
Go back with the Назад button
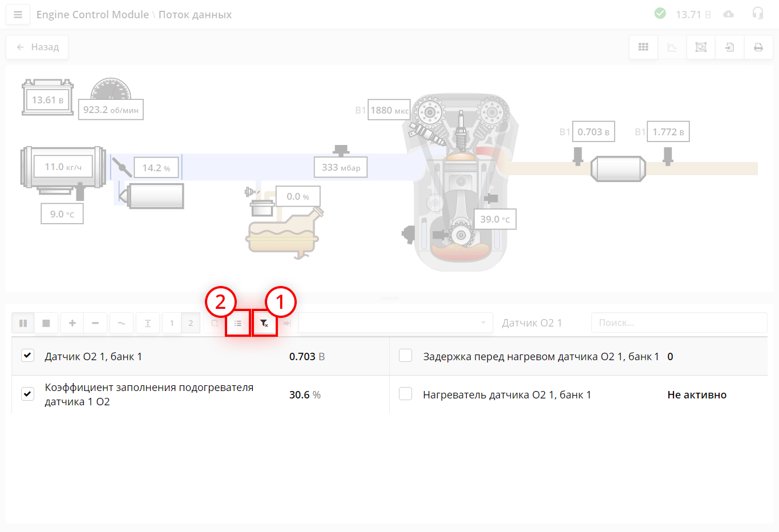tap(37, 47)
